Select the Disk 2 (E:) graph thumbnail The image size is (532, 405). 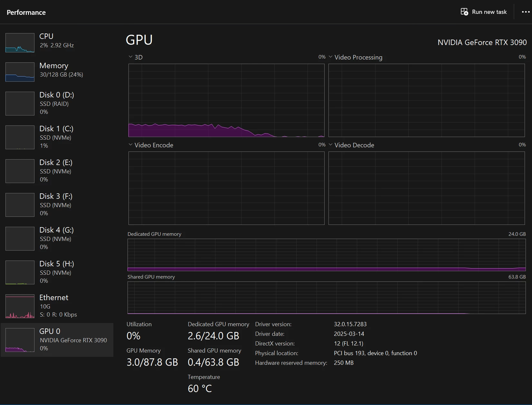tap(20, 171)
